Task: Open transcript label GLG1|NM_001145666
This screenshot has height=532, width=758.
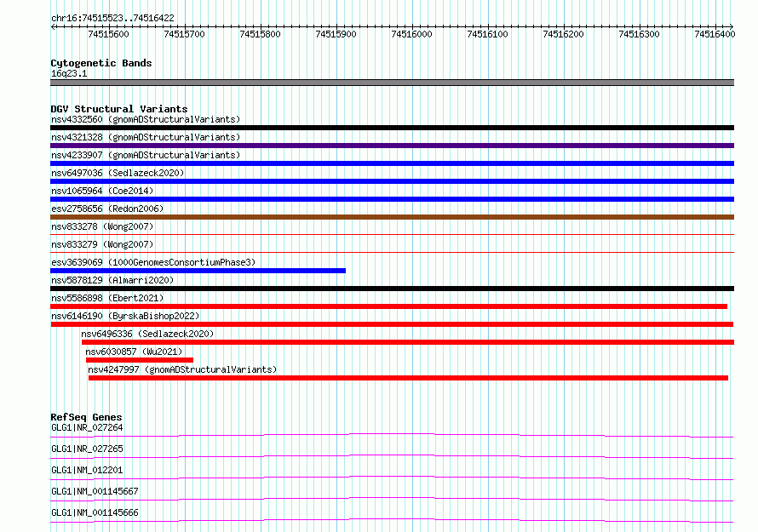Action: tap(95, 512)
